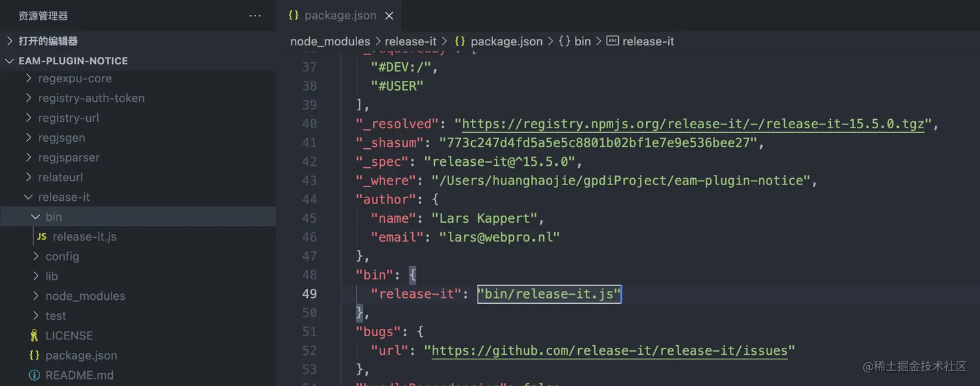Click the "bugs" key on line 51
980x386 pixels.
378,332
